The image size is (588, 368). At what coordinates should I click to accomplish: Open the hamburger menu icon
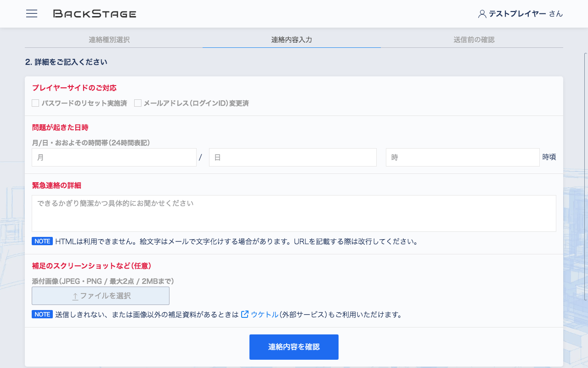tap(32, 14)
